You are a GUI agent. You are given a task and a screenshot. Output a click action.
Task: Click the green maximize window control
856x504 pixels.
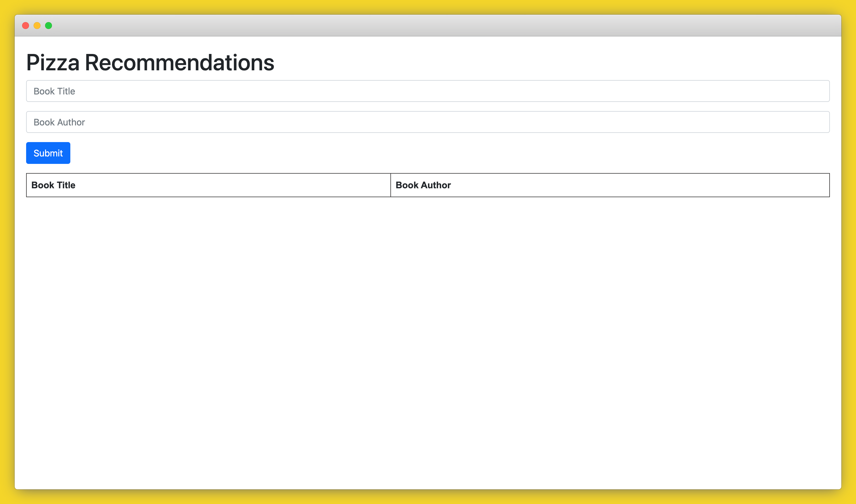click(x=49, y=26)
